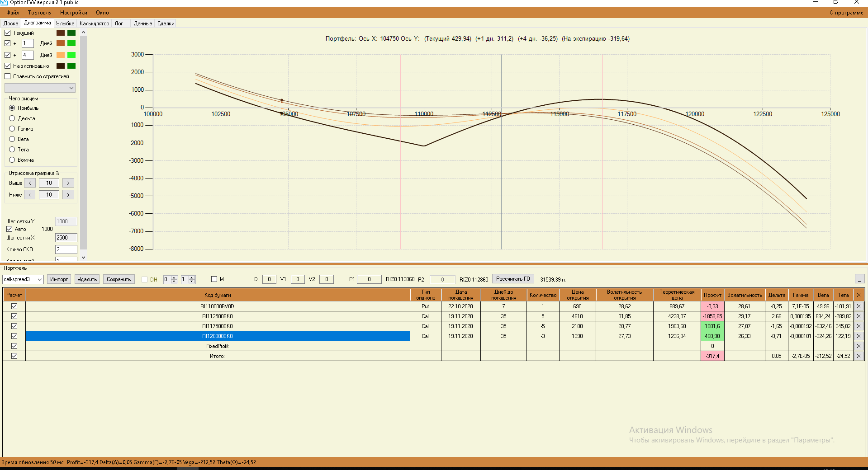Viewport: 868px width, 470px height.
Task: Switch to the Доска tab
Action: pyautogui.click(x=11, y=23)
